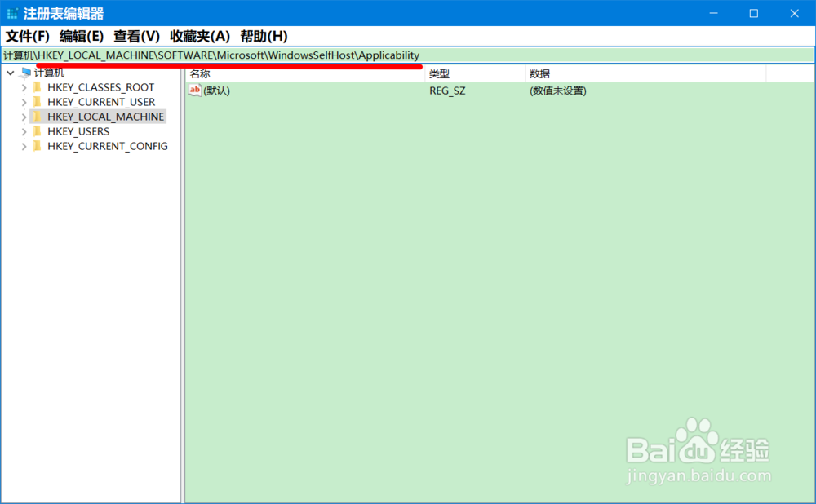The height and width of the screenshot is (504, 816).
Task: Select HKEY_CURRENT_CONFIG tree label
Action: [x=108, y=146]
